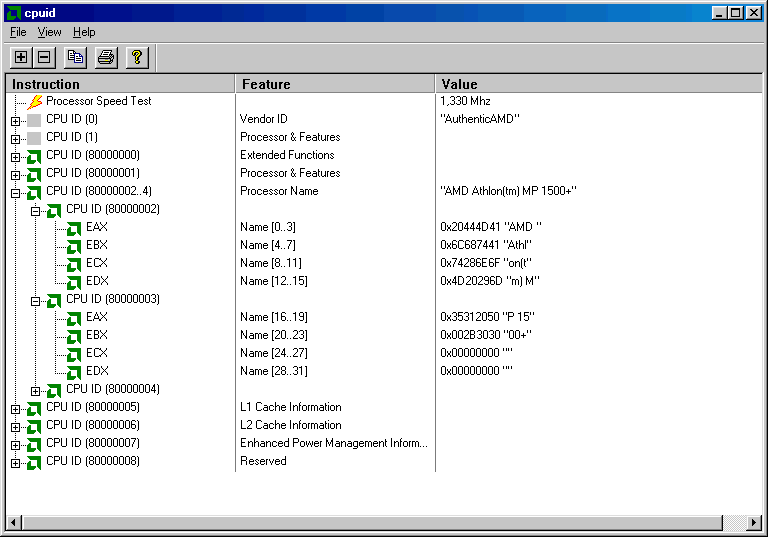Click the value 0x35312050 "P 15"

point(487,317)
